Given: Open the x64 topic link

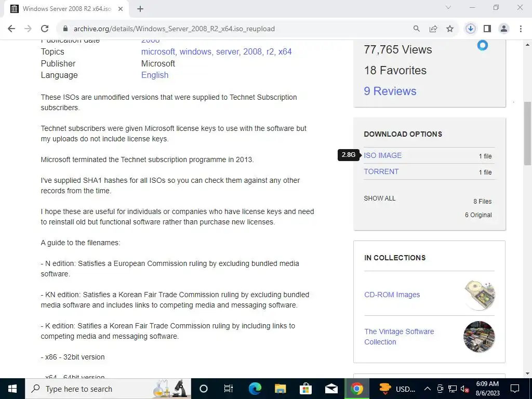Looking at the screenshot, I should 285,51.
